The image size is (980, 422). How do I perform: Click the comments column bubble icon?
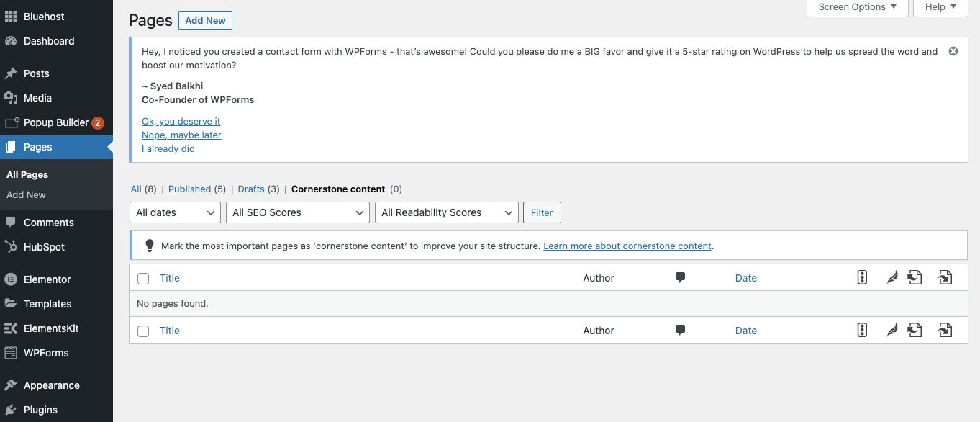point(680,277)
